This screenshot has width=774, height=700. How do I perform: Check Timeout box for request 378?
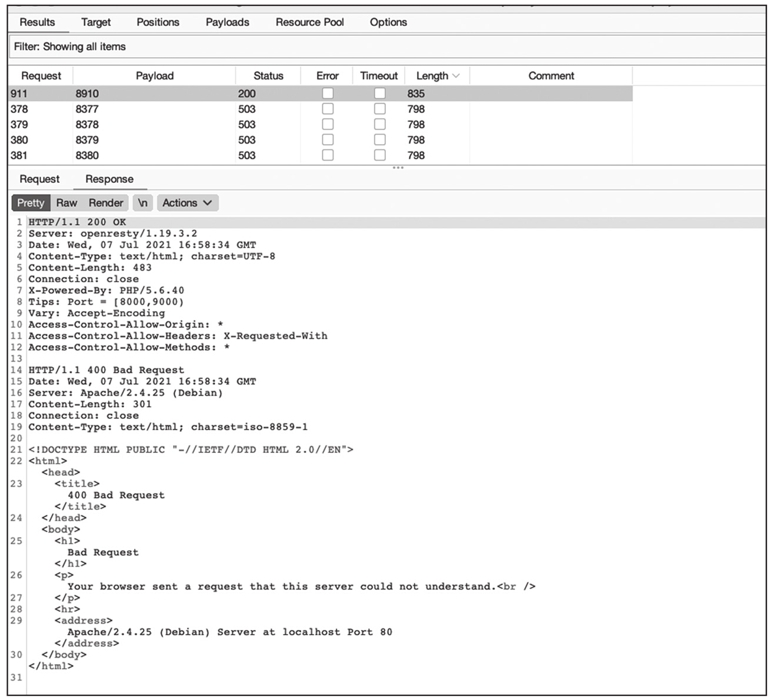380,109
